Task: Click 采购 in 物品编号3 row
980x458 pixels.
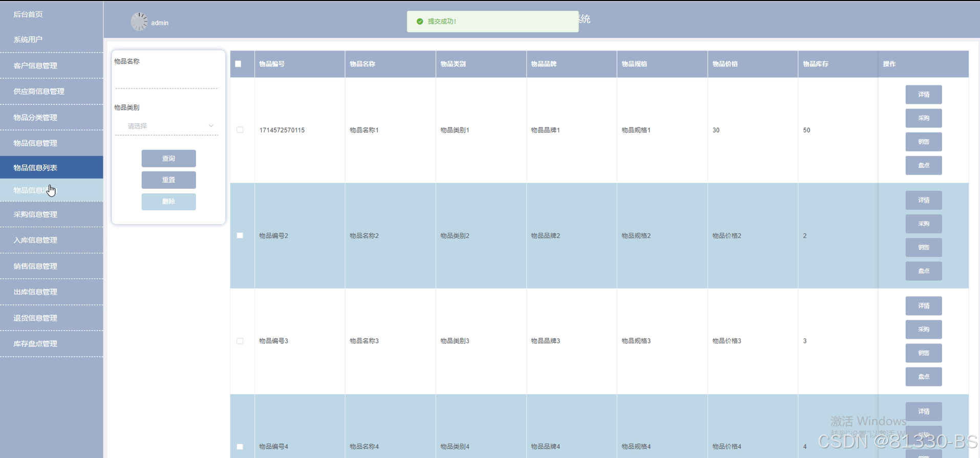Action: 923,329
